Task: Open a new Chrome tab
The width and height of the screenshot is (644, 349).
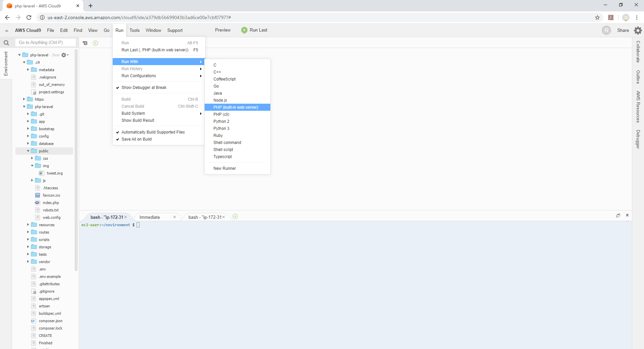Action: [91, 6]
